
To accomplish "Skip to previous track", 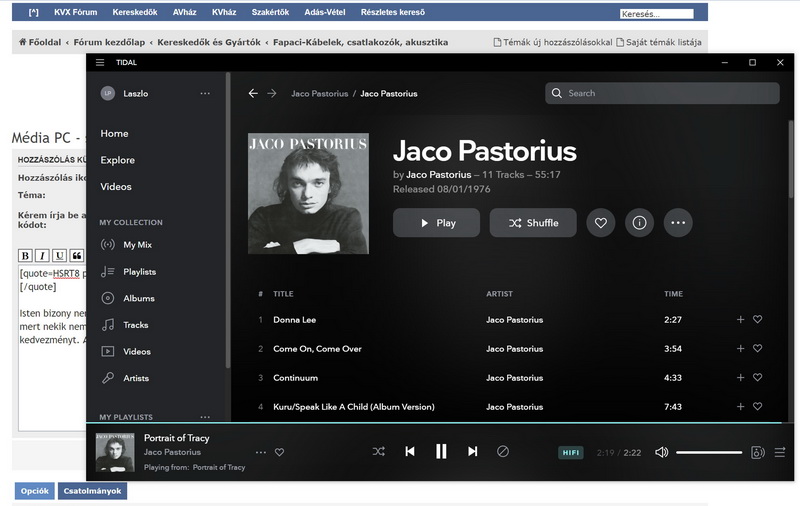I will [410, 451].
